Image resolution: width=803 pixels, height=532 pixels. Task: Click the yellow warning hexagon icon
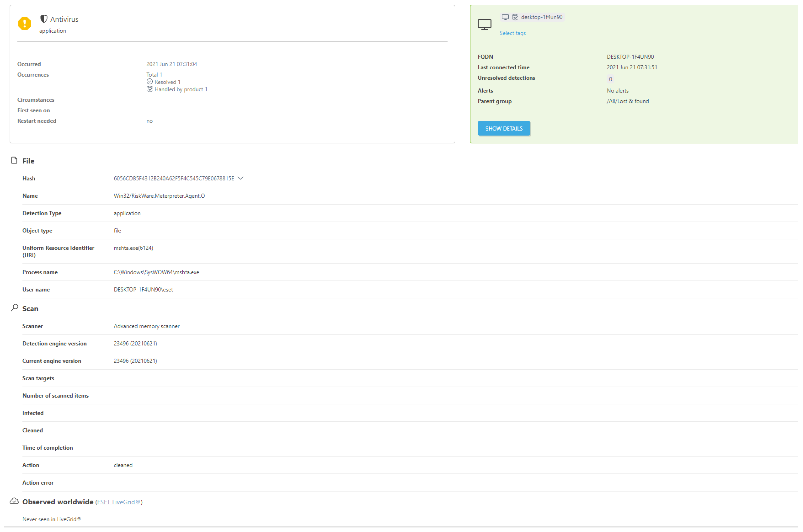coord(24,23)
